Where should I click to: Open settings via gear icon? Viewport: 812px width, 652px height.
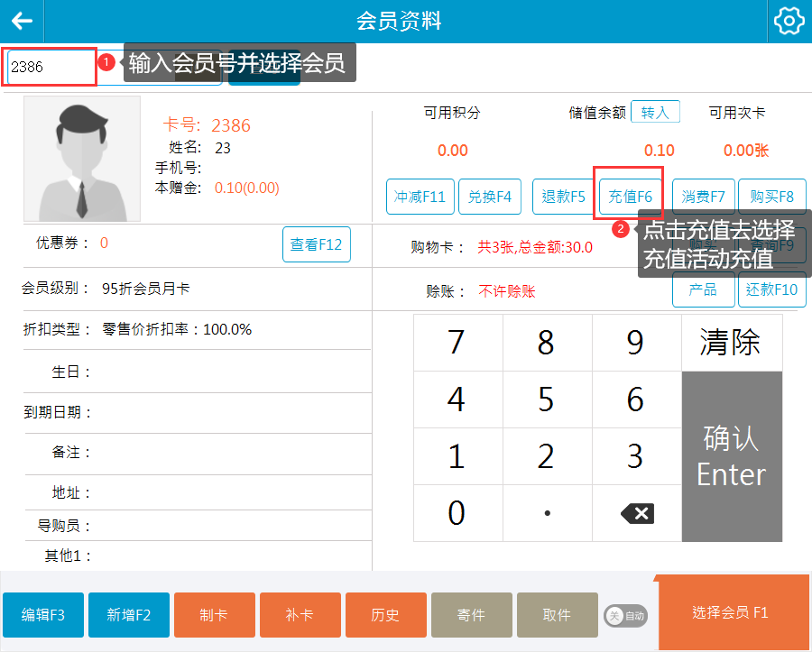[789, 21]
